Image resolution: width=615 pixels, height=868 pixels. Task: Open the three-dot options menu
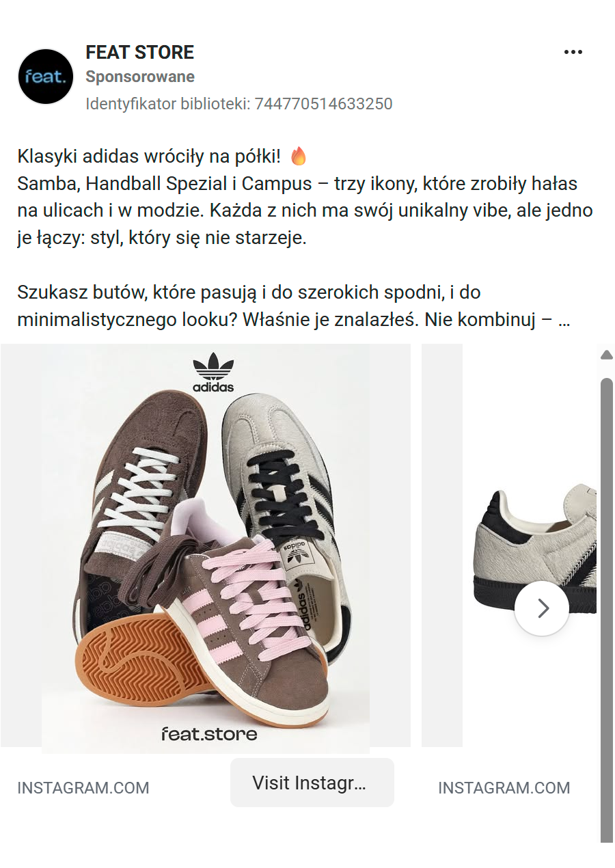click(573, 53)
